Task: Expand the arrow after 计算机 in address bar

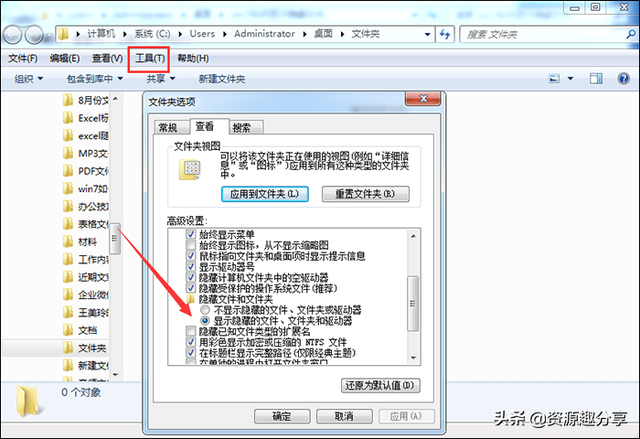Action: tap(125, 34)
